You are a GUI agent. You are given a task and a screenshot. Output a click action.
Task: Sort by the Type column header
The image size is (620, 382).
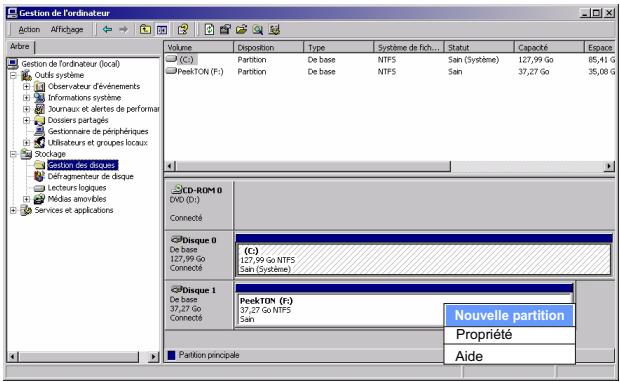[338, 47]
